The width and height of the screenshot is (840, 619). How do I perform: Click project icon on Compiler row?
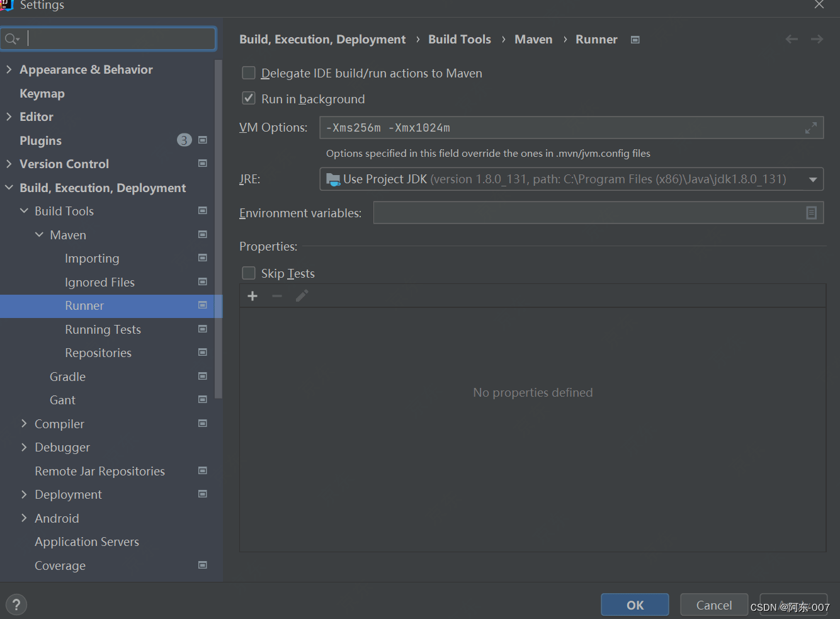coord(203,423)
